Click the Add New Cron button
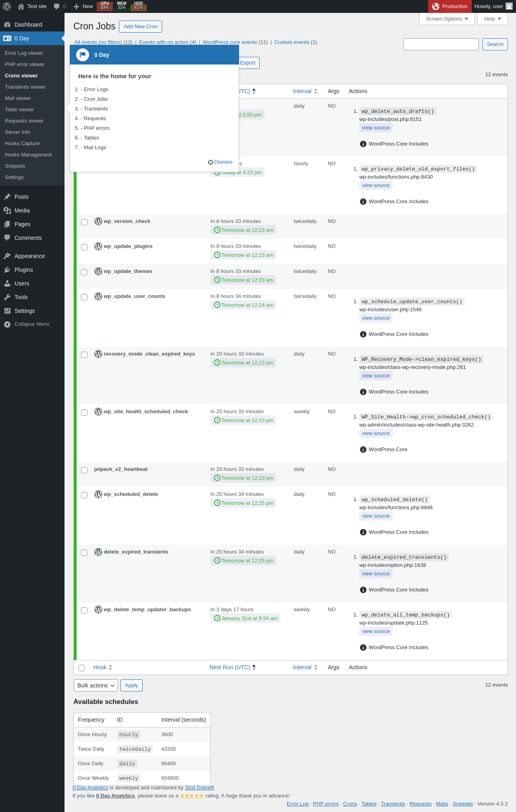Image resolution: width=516 pixels, height=812 pixels. coord(141,27)
